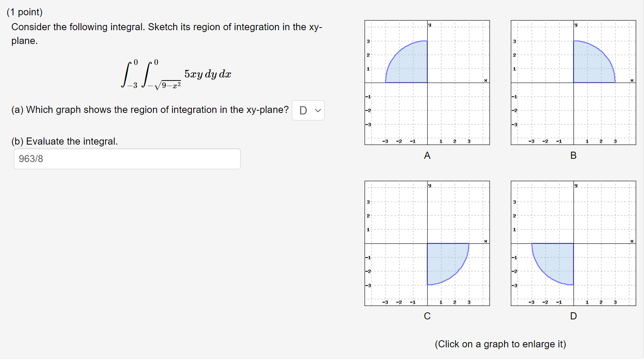Click graph B to enlarge it
Viewport: 644px width, 360px height.
[573, 82]
